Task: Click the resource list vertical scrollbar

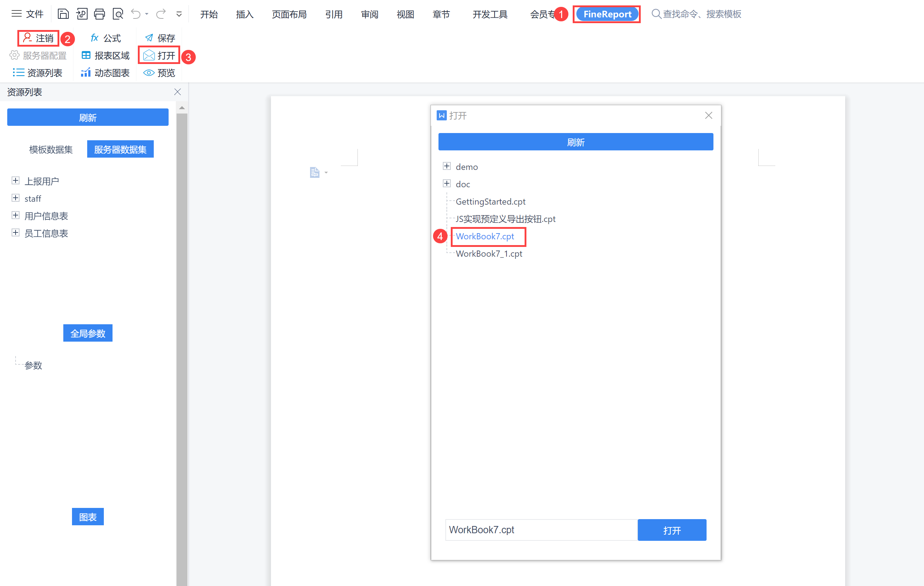Action: click(182, 307)
